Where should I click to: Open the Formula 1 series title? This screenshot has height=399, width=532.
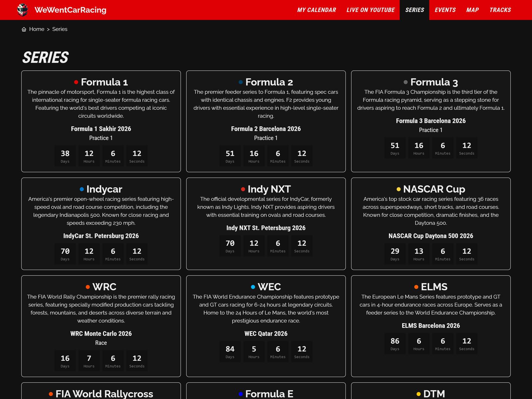104,82
